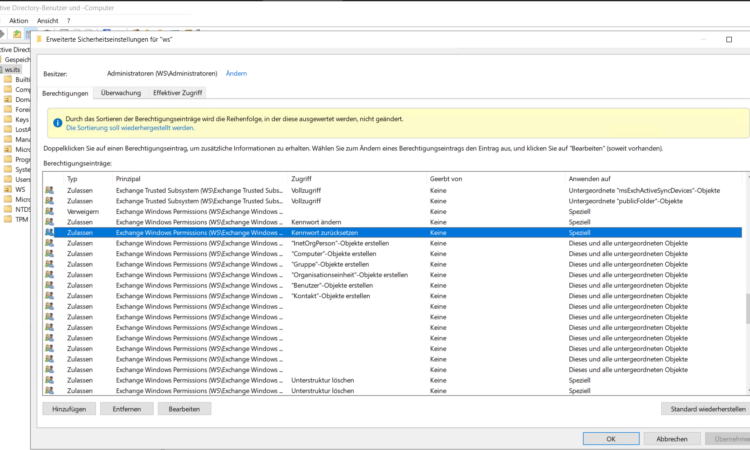Viewport: 750px width, 450px height.
Task: Select the Forei container in tree
Action: point(22,109)
